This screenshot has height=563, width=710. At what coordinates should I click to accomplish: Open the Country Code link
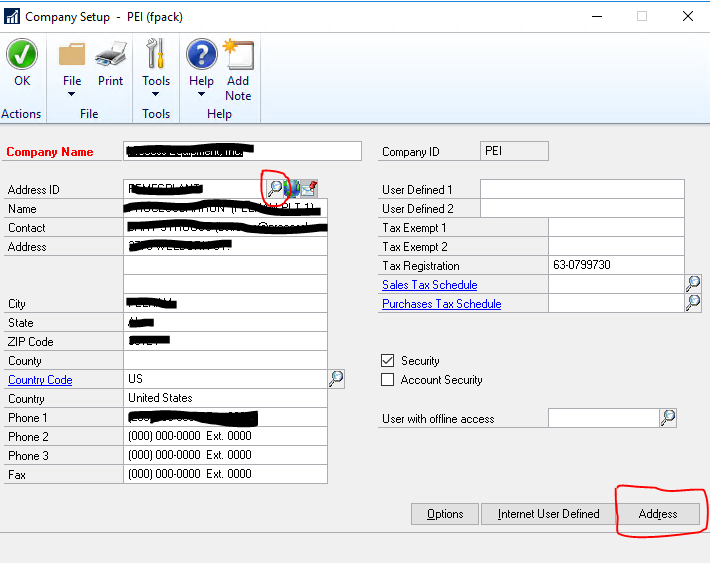pos(40,380)
